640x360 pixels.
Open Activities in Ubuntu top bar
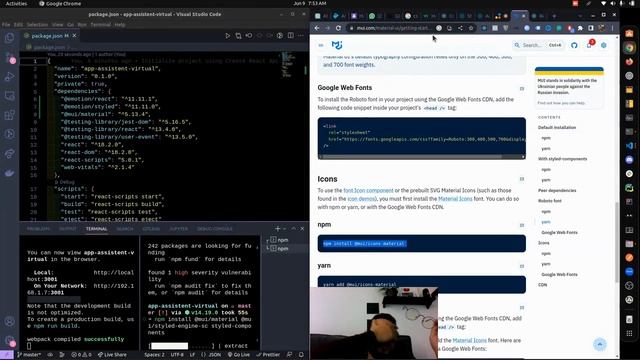tap(16, 4)
